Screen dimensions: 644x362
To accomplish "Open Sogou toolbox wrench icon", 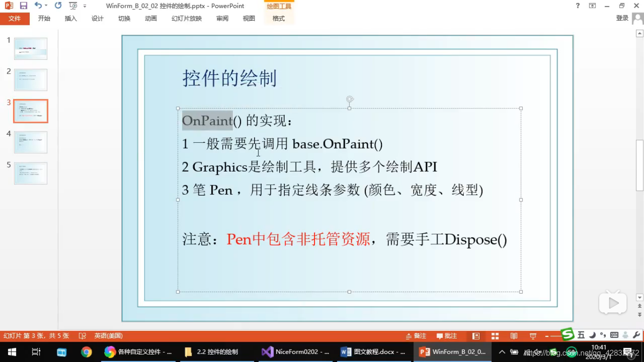I will tap(636, 335).
